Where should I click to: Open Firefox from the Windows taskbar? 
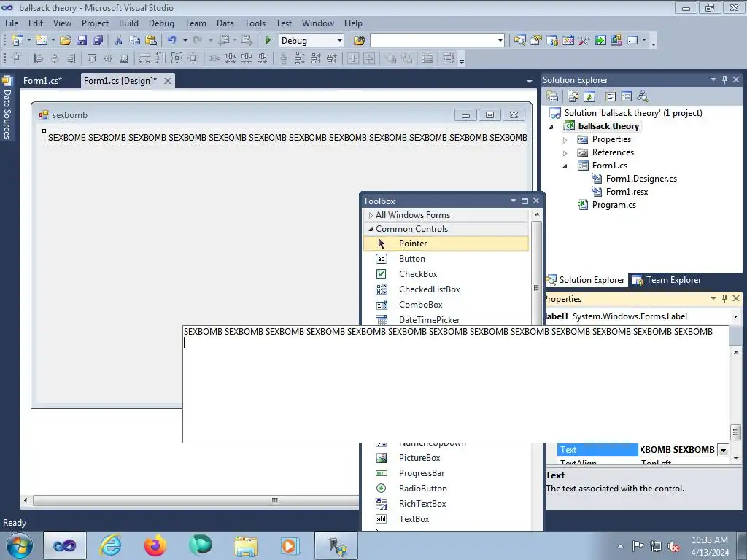[155, 545]
